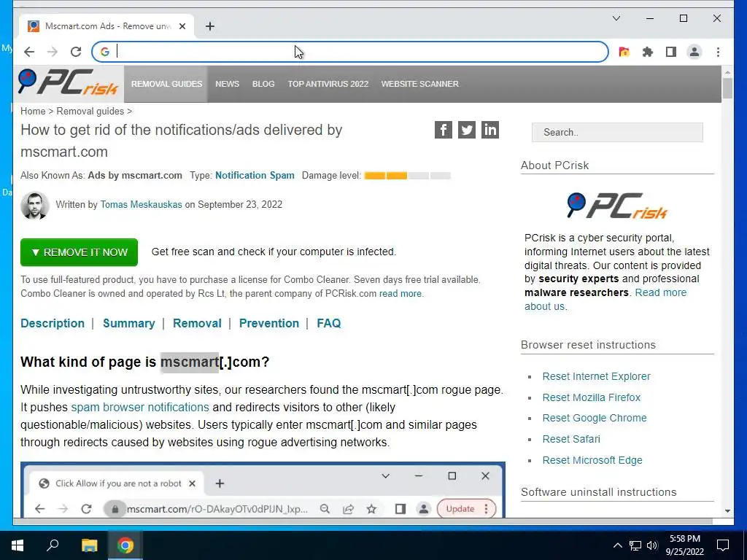747x560 pixels.
Task: Open the BLOG menu item
Action: (263, 84)
